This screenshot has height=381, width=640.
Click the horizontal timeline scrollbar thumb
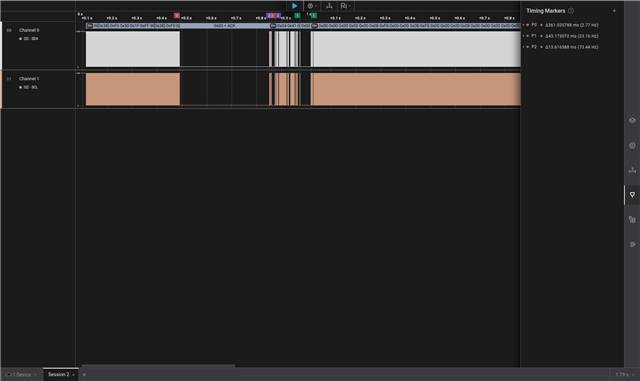158,365
